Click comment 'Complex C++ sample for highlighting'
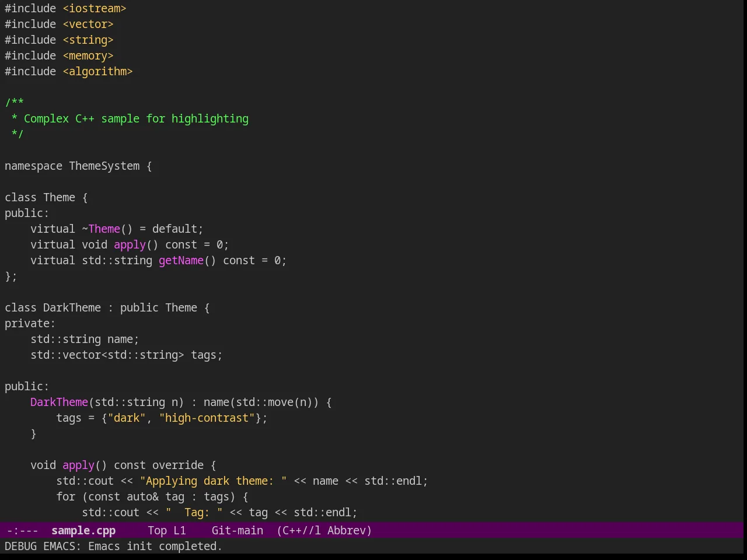 (x=136, y=118)
